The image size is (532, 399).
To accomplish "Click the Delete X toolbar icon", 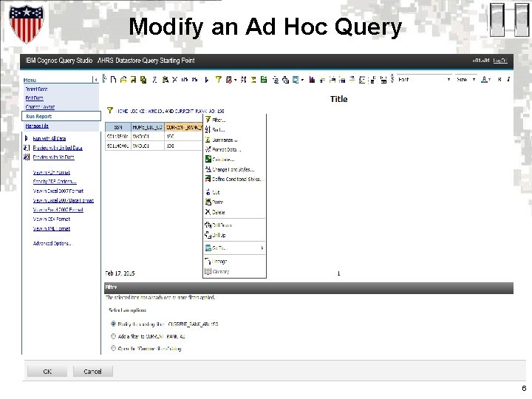I will click(x=174, y=80).
